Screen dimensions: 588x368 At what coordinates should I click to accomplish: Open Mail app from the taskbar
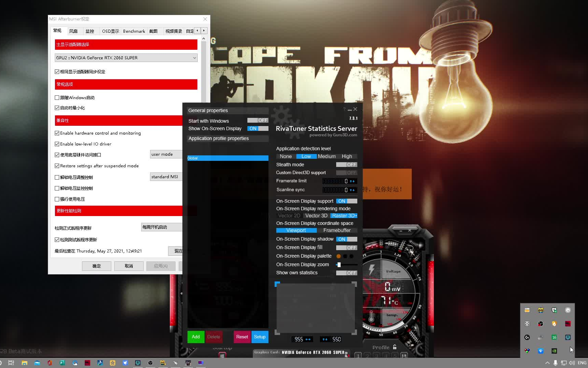click(x=37, y=363)
